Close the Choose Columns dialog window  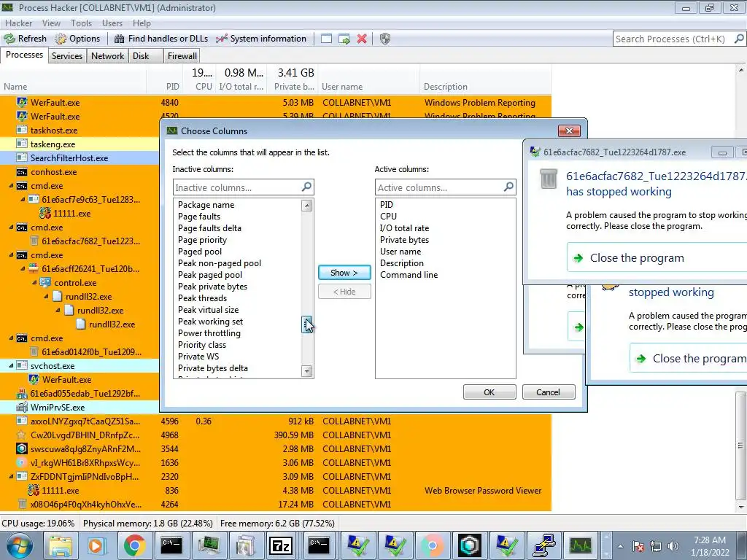point(569,131)
